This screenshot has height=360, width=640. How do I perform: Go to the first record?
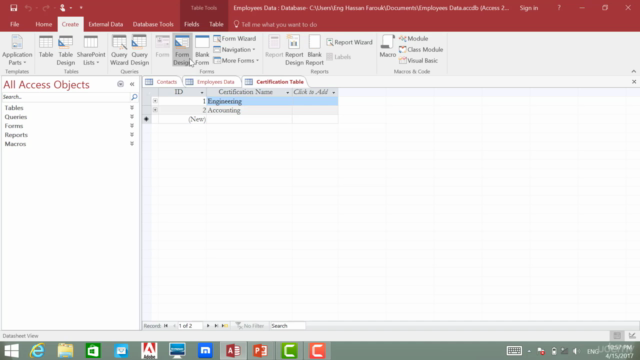tap(166, 326)
